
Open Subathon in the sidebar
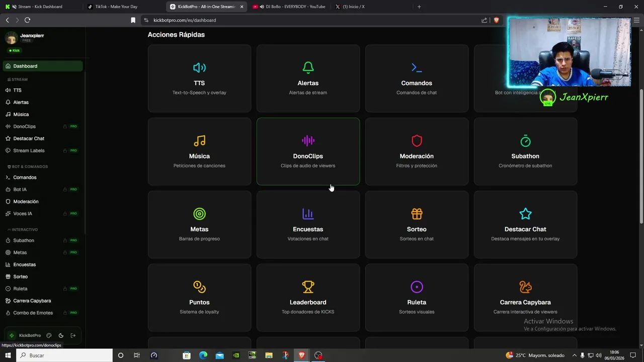tap(43, 240)
